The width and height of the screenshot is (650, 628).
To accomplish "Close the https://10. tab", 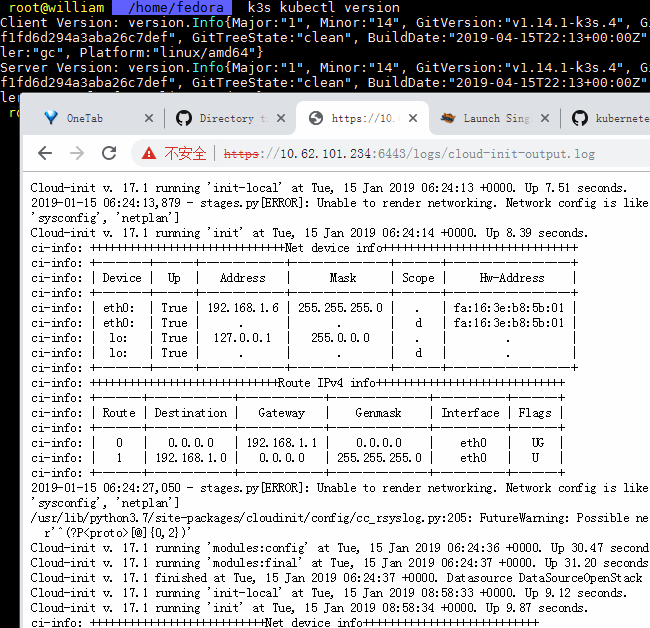I will 413,118.
